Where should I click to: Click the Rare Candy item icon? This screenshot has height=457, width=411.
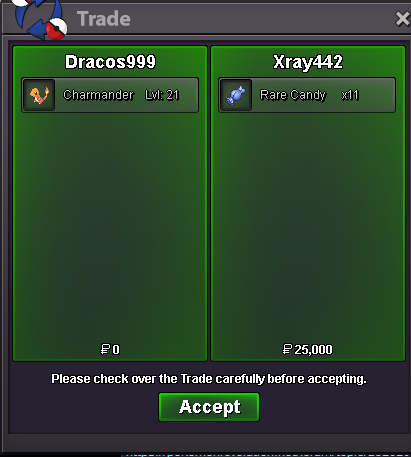click(236, 95)
